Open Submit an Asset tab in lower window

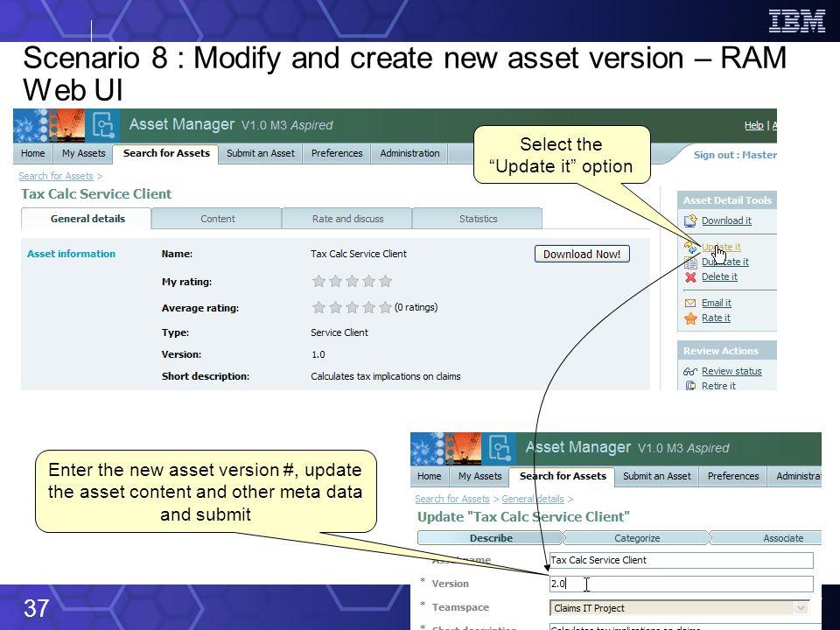(x=657, y=476)
